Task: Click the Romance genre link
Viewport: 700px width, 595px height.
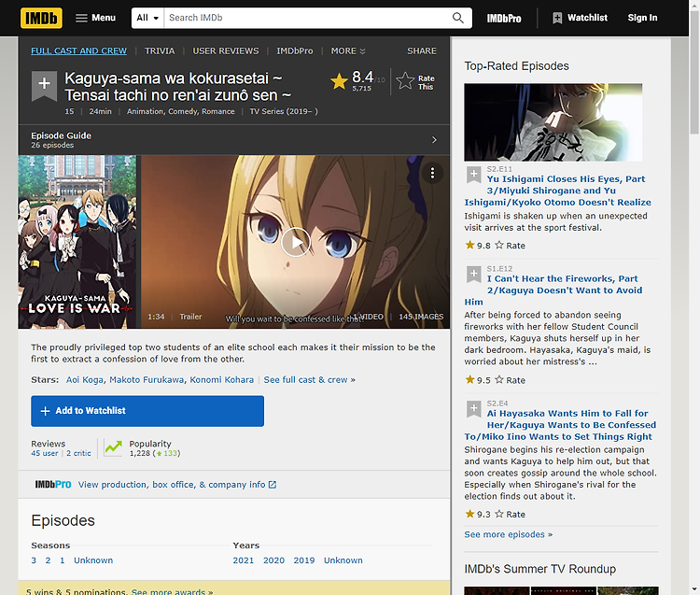Action: coord(217,112)
